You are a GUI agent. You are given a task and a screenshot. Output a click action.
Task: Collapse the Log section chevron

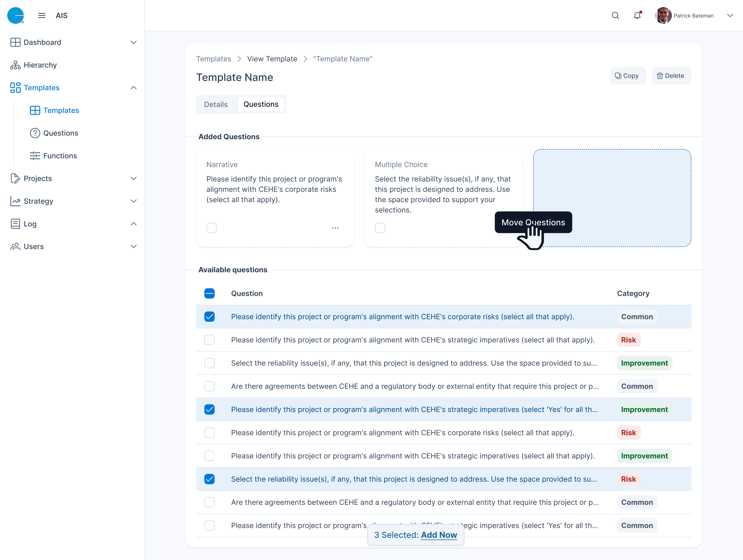[x=133, y=224]
